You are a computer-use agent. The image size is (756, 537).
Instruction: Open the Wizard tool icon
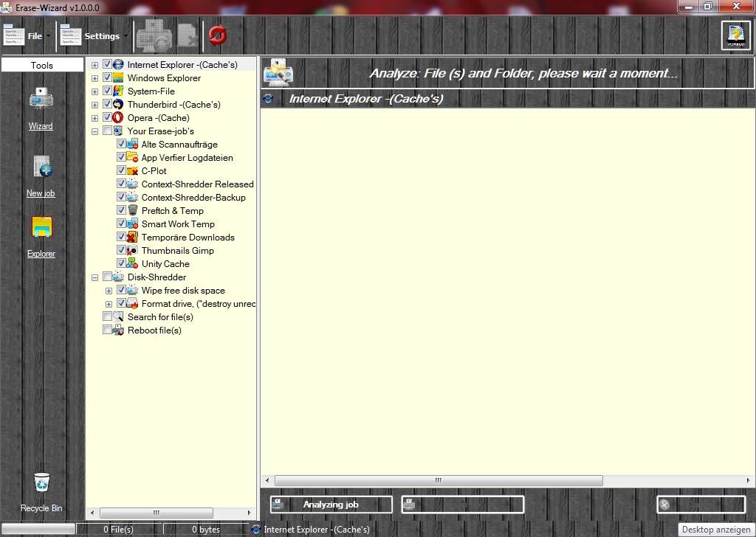tap(41, 100)
